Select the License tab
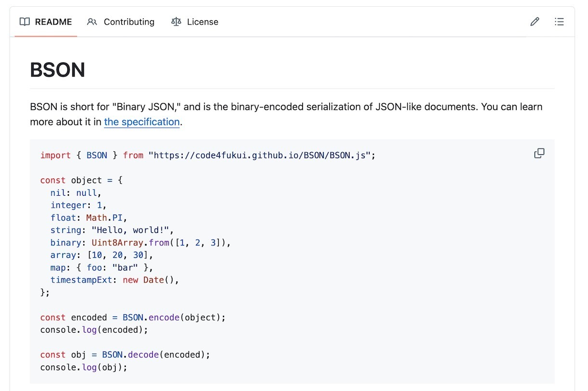The height and width of the screenshot is (391, 588). [202, 22]
